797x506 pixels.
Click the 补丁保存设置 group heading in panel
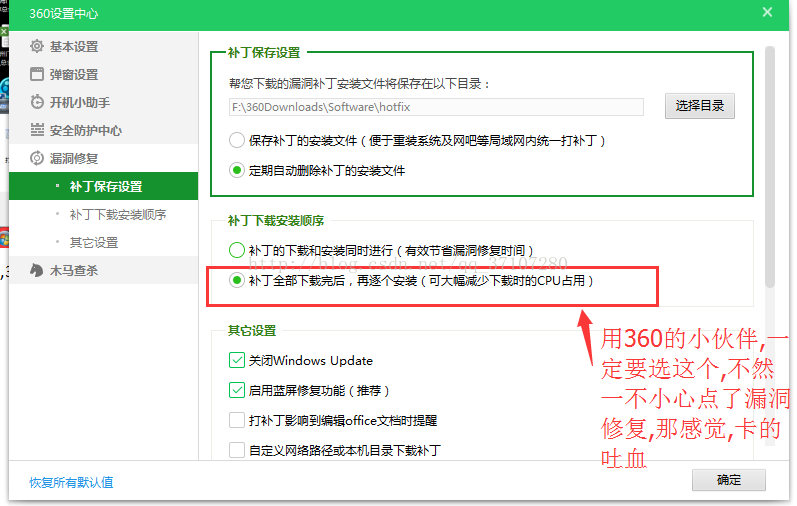tap(264, 52)
